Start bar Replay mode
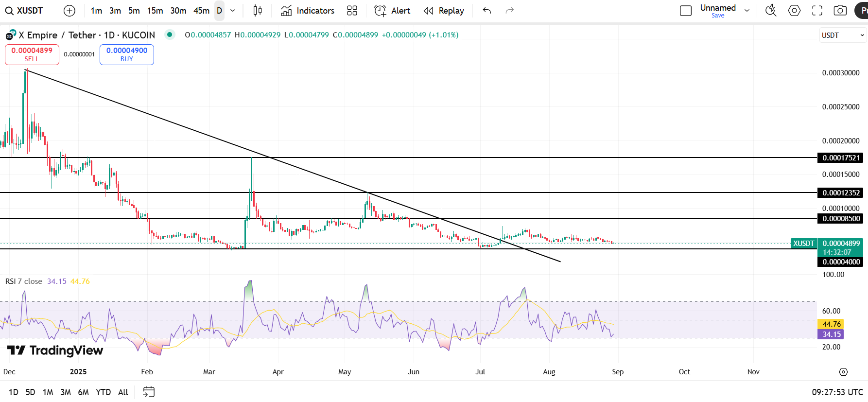The height and width of the screenshot is (402, 868). 444,11
